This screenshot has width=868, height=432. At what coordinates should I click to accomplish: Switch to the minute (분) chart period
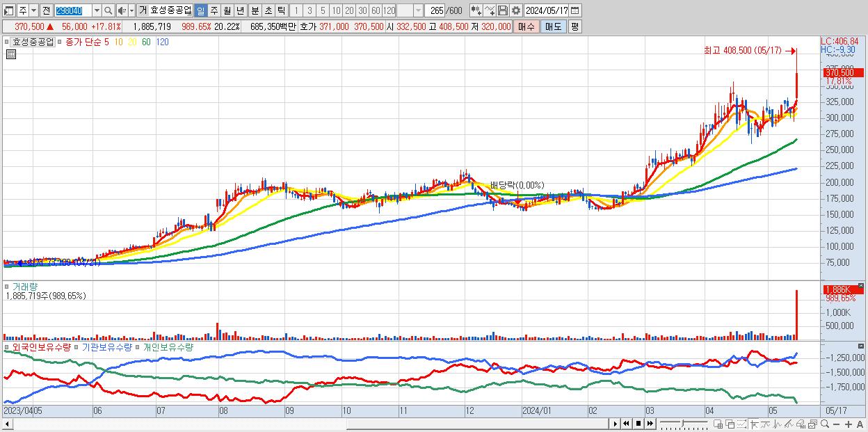[x=255, y=10]
